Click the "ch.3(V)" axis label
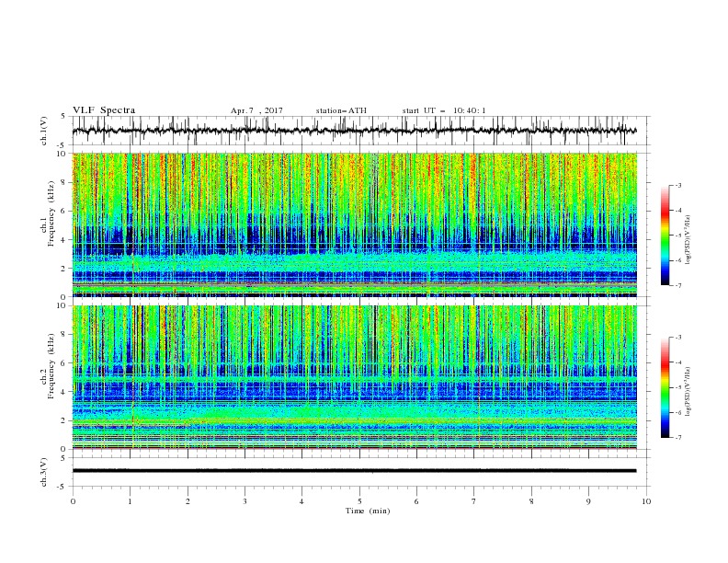 [44, 472]
